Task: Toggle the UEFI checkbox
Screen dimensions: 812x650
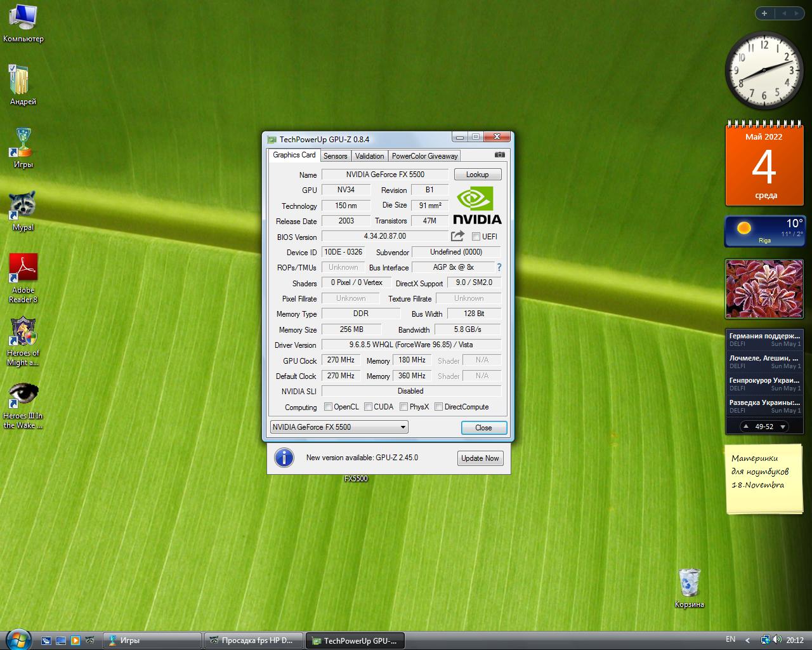Action: click(x=476, y=237)
